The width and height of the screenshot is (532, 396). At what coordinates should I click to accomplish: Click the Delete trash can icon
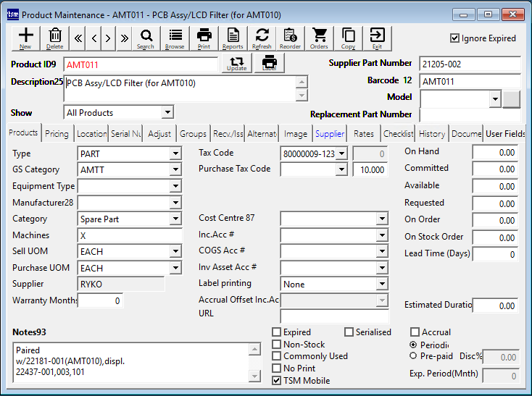[55, 38]
